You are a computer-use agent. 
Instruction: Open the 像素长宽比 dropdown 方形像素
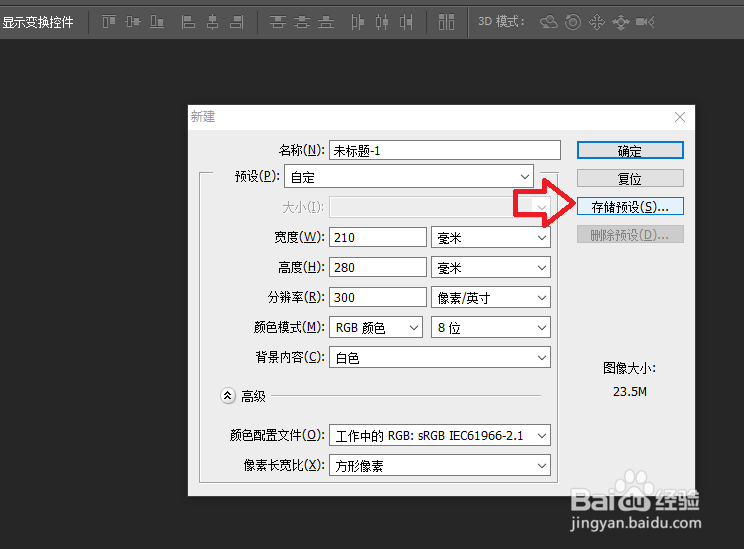[x=440, y=465]
